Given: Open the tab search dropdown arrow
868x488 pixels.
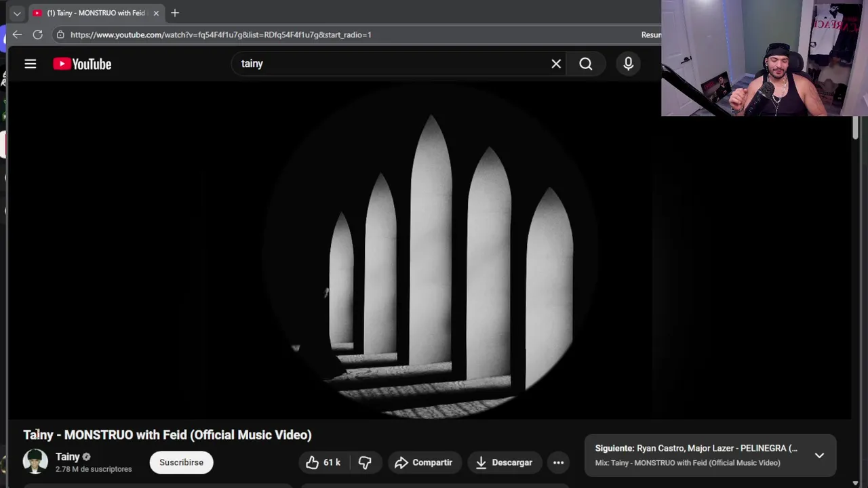Looking at the screenshot, I should [x=17, y=13].
